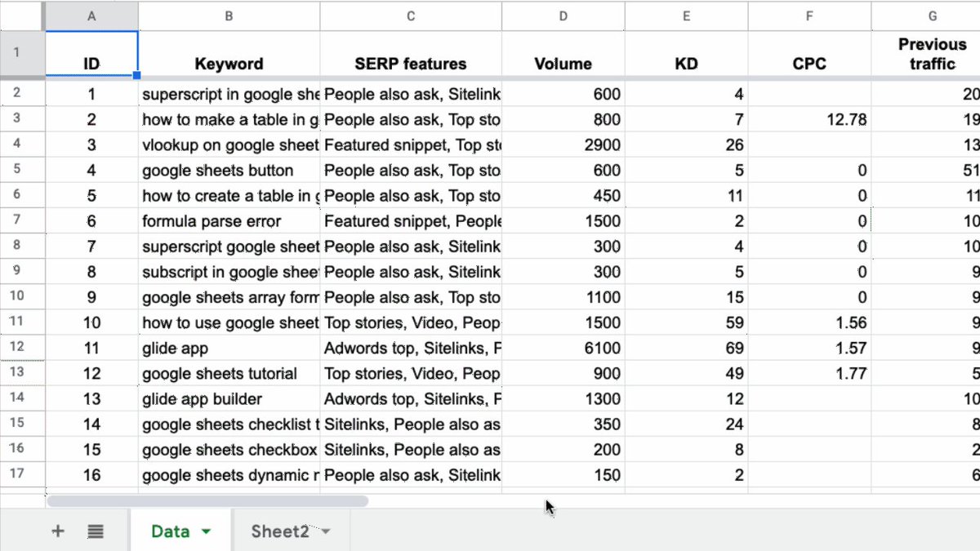Select the KD cell 26
980x551 pixels.
pos(687,145)
